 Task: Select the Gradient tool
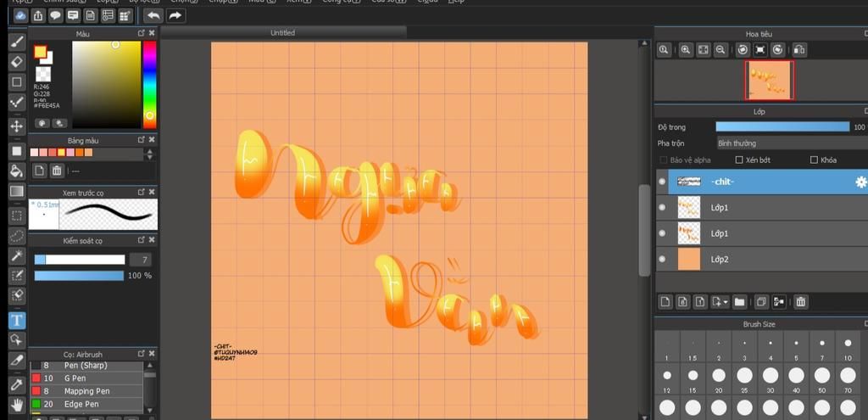pos(17,191)
